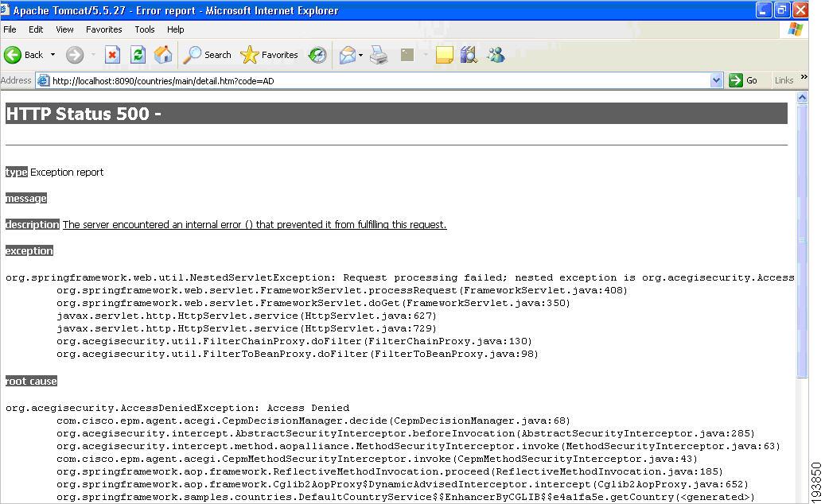Click the 'description' label
This screenshot has height=504, width=825.
point(32,224)
